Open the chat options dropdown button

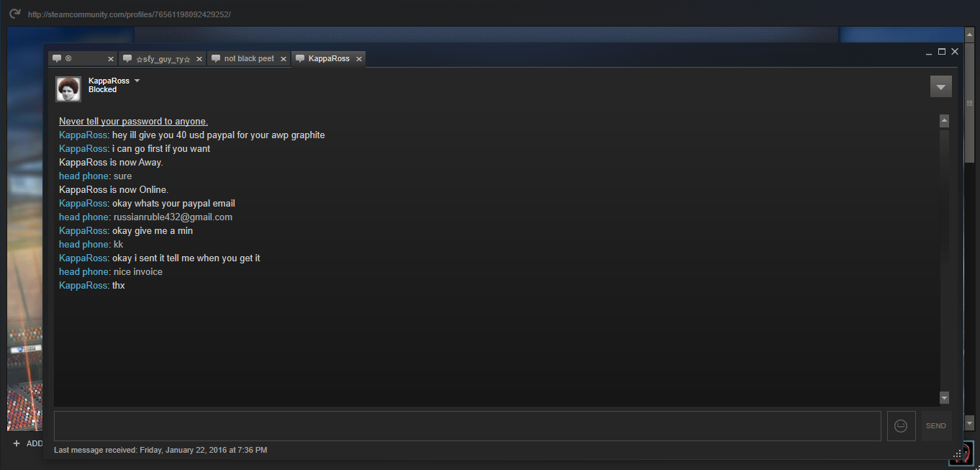940,86
